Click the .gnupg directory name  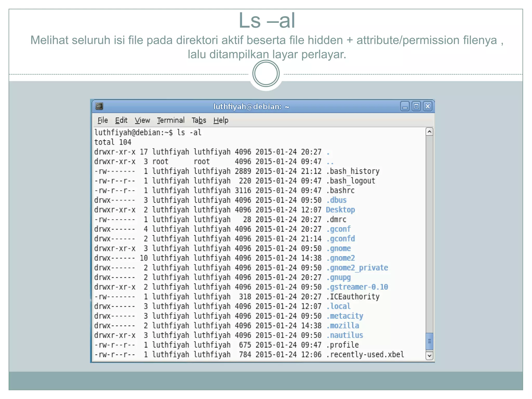[x=338, y=277]
